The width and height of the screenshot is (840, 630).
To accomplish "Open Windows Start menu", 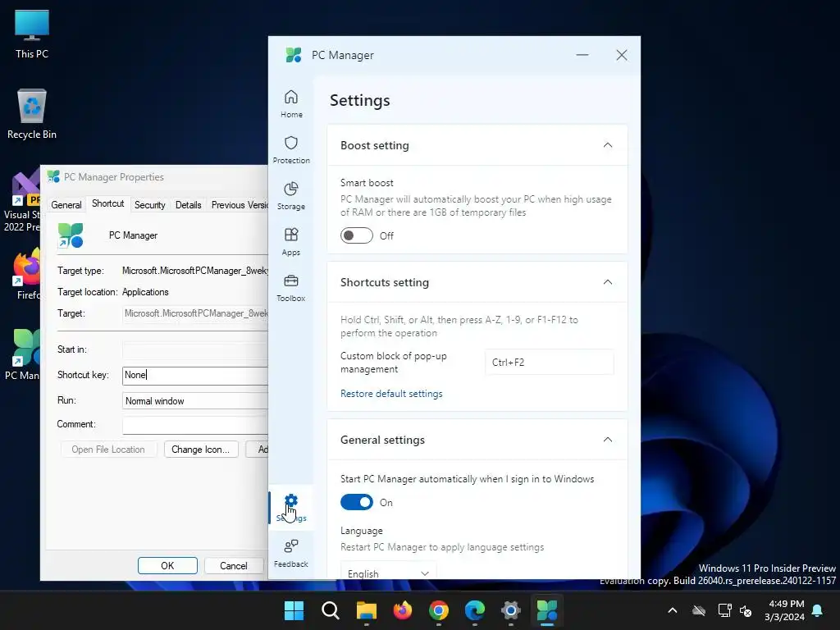I will point(294,610).
